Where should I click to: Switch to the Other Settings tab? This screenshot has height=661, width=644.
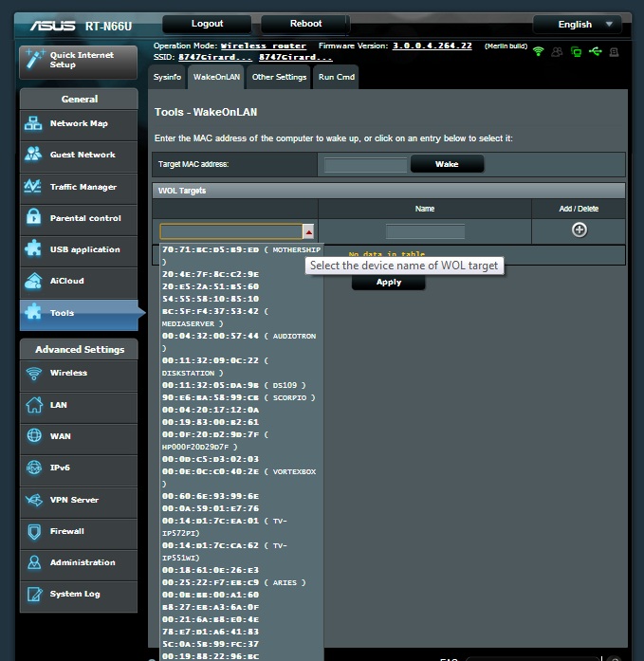click(x=279, y=77)
